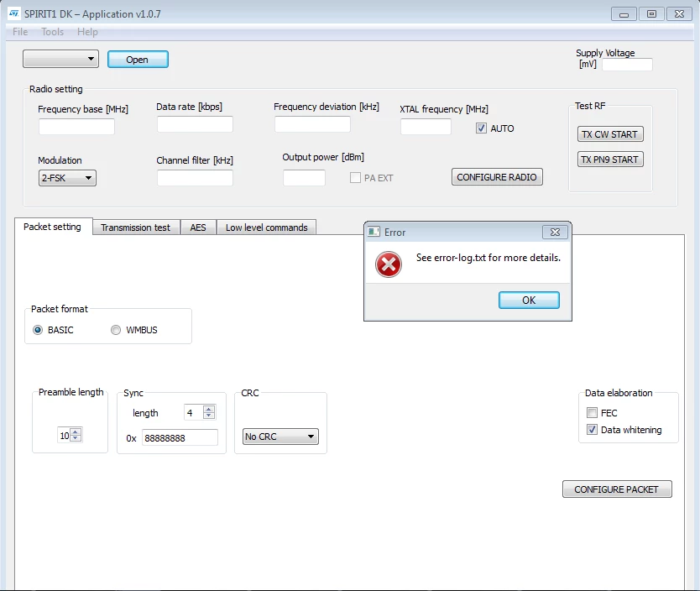Open the Tools menu
This screenshot has width=700, height=591.
point(53,32)
